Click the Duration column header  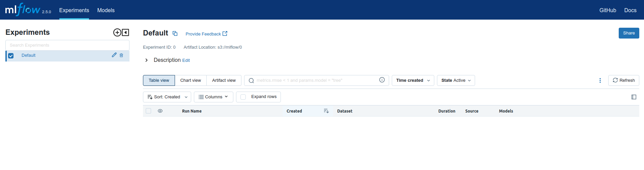click(447, 111)
